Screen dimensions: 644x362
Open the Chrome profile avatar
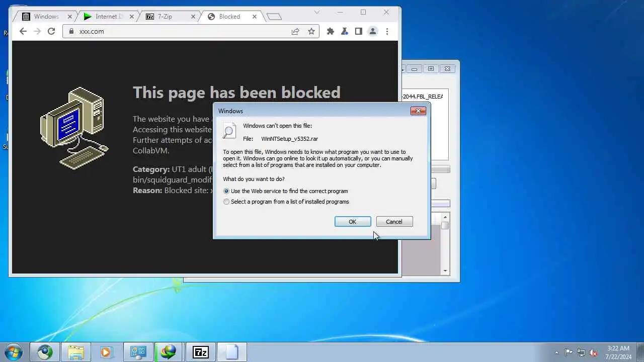pos(373,31)
